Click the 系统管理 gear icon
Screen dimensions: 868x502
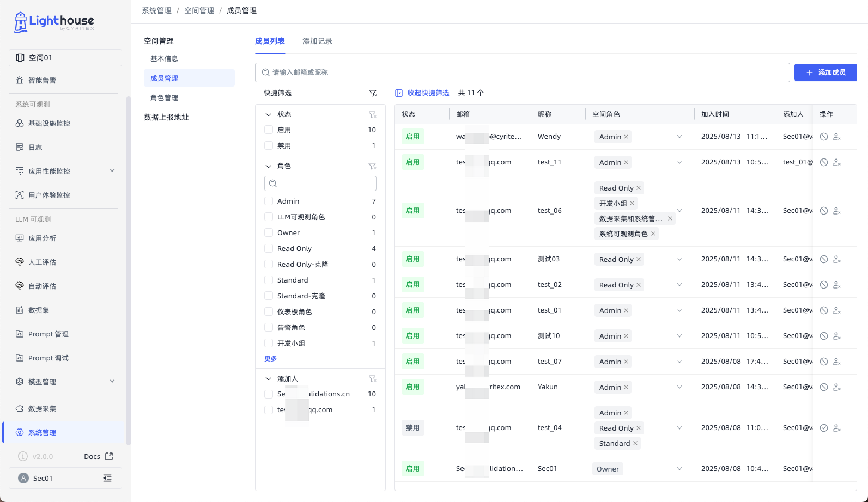pos(20,432)
